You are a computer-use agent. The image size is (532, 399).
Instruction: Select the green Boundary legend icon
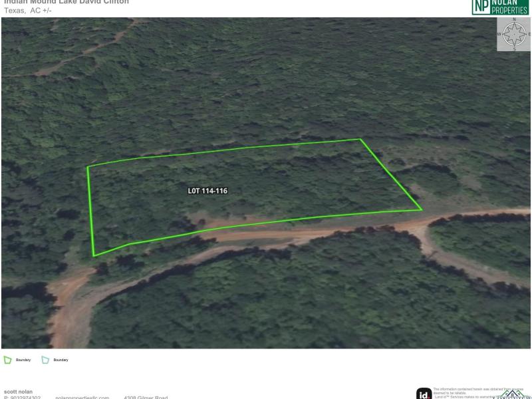click(x=7, y=360)
